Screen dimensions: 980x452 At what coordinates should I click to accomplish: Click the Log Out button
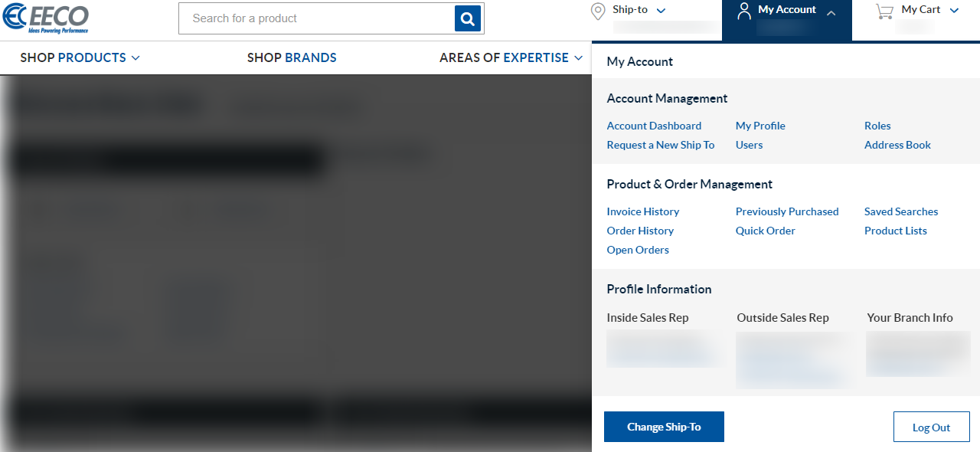931,427
